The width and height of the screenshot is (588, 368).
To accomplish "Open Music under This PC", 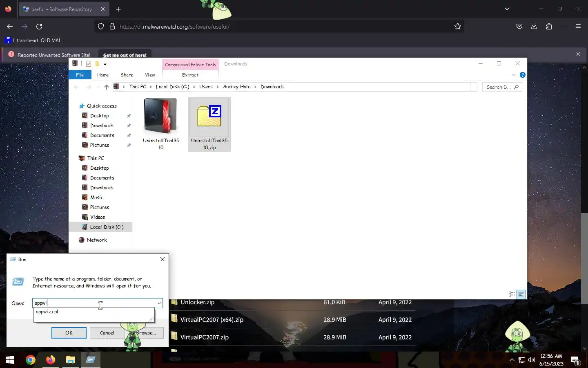I will tap(97, 197).
